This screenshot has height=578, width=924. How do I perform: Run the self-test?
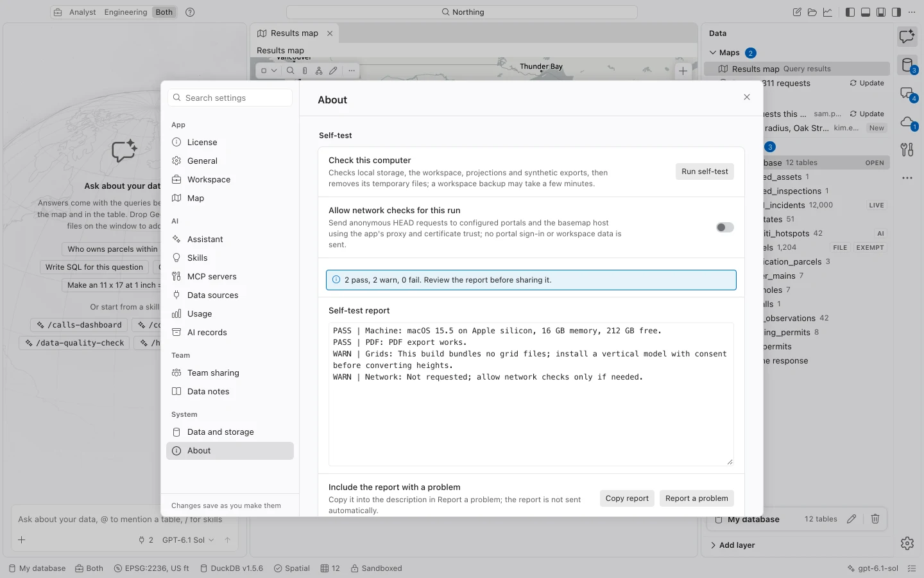(x=705, y=171)
